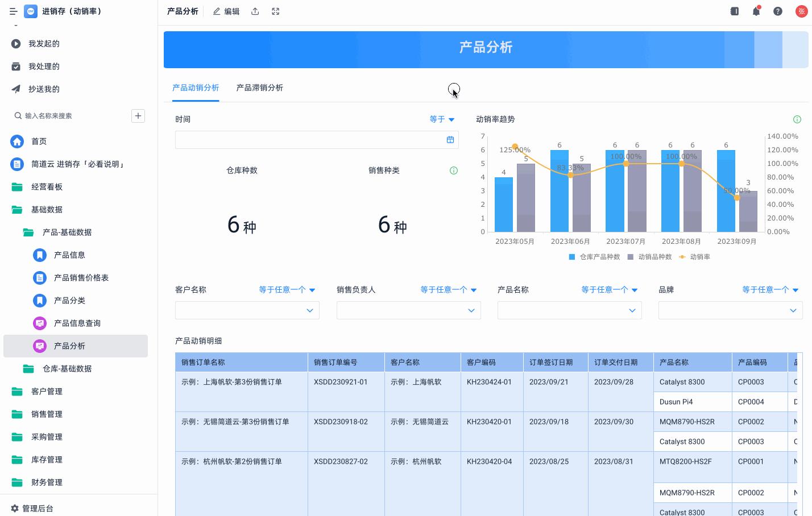Click the 时间 filter input field
Viewport: 812px width, 516px height.
click(313, 139)
